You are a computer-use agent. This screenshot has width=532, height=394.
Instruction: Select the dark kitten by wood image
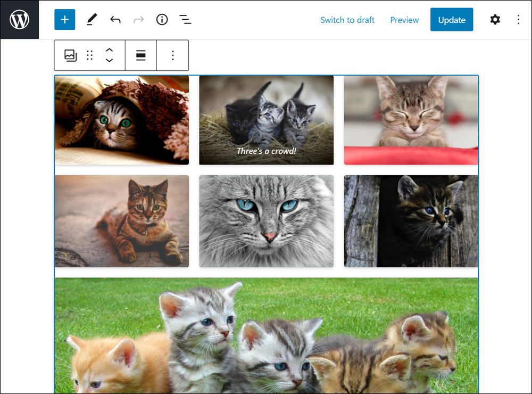(x=411, y=221)
